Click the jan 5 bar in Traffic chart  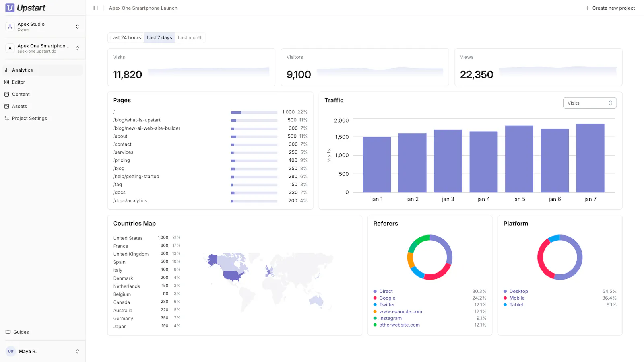[519, 159]
